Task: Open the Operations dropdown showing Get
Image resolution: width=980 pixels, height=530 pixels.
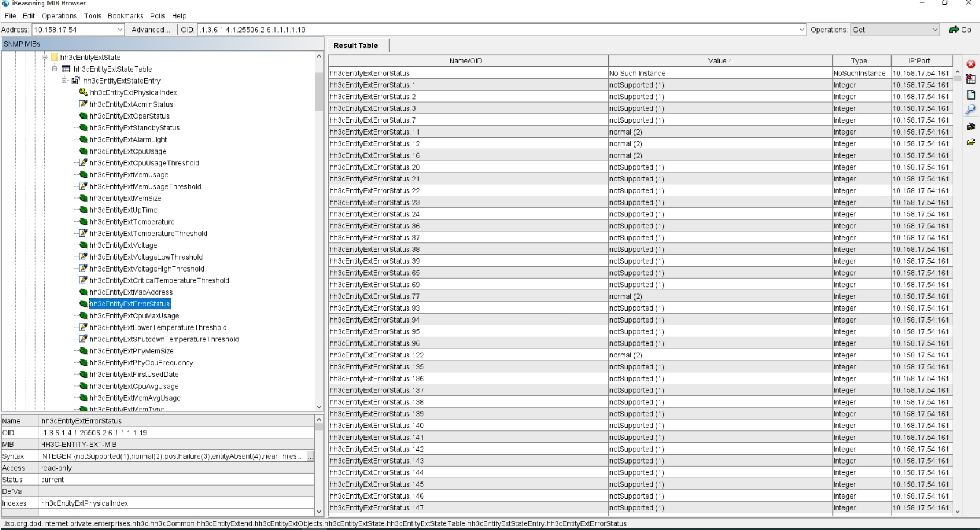Action: tap(895, 30)
